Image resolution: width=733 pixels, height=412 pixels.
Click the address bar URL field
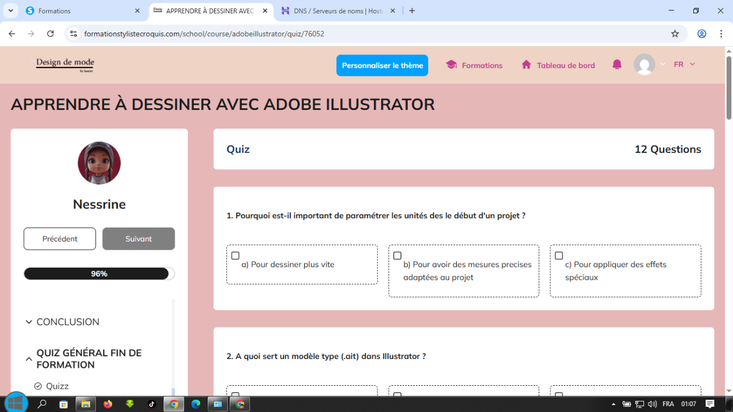click(374, 34)
